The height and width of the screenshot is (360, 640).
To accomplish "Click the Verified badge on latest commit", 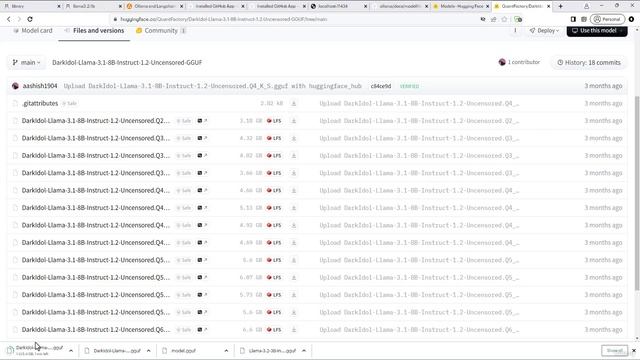I will pyautogui.click(x=409, y=86).
